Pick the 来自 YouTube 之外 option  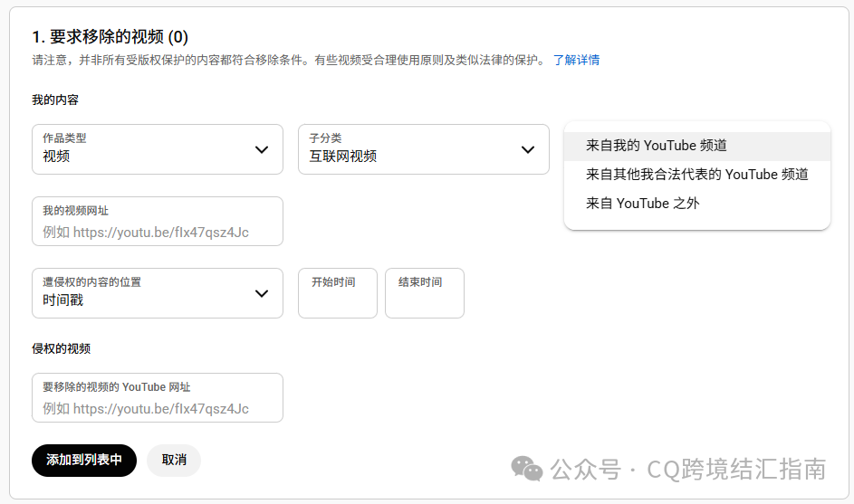tap(697, 203)
